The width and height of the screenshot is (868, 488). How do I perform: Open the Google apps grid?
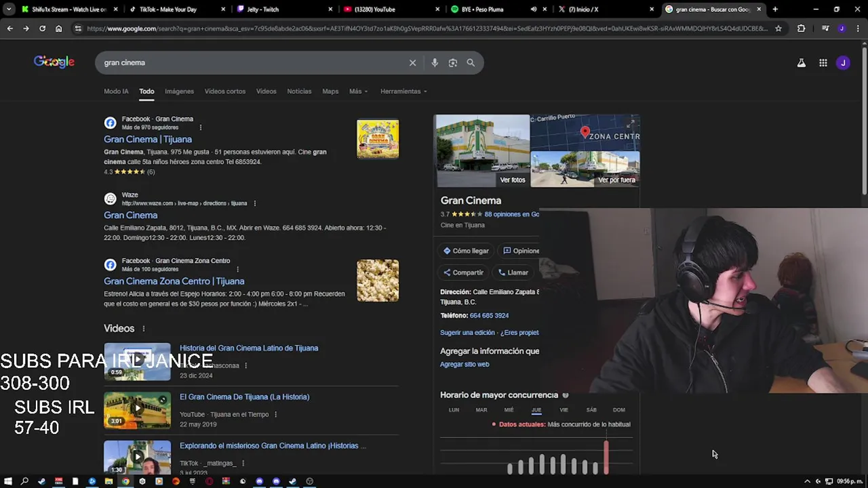point(823,62)
